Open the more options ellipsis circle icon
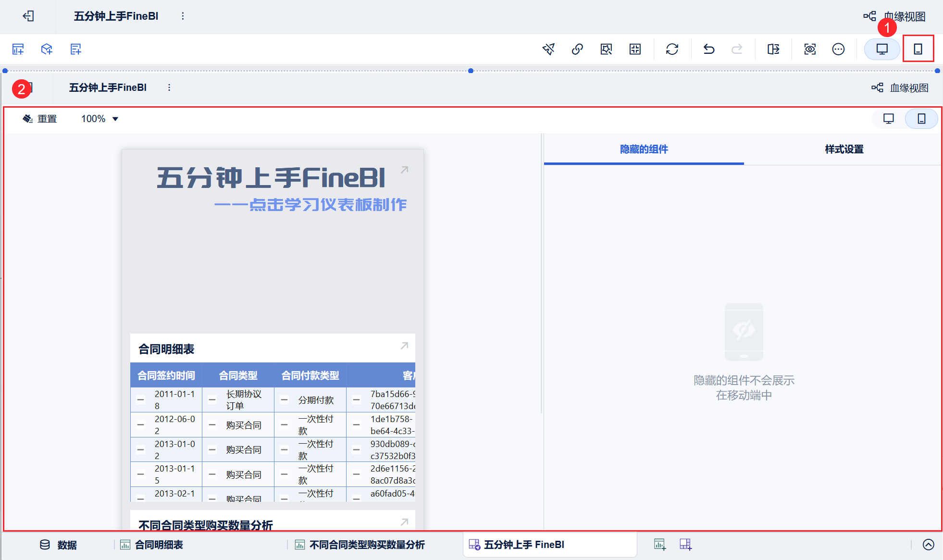Viewport: 943px width, 560px height. point(838,49)
